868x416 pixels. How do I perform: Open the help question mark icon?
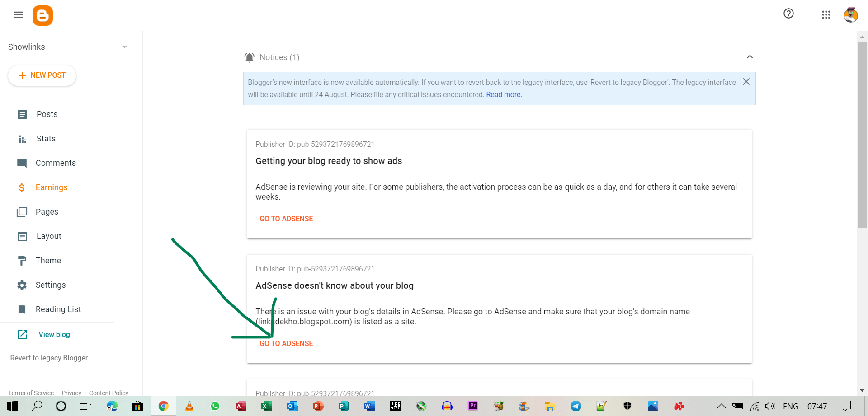click(788, 14)
